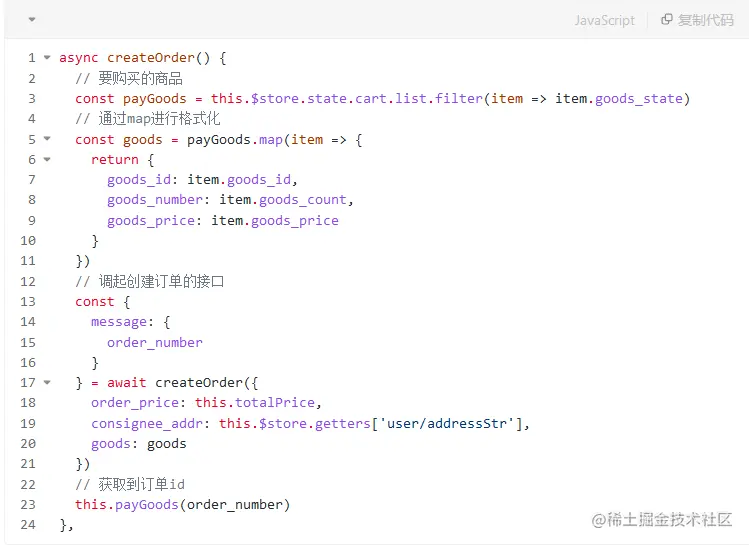Click the 'user/addressStr' string
Image resolution: width=749 pixels, height=545 pixels.
pyautogui.click(x=447, y=423)
